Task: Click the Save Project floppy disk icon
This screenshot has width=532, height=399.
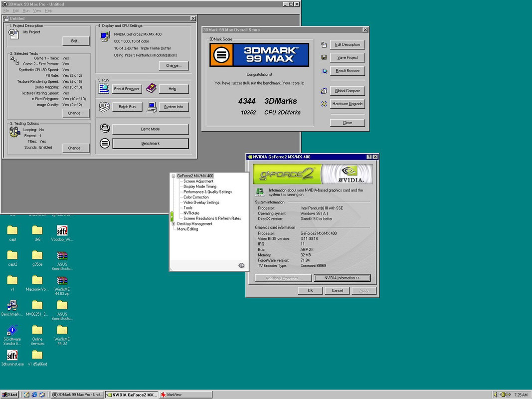Action: coord(324,57)
